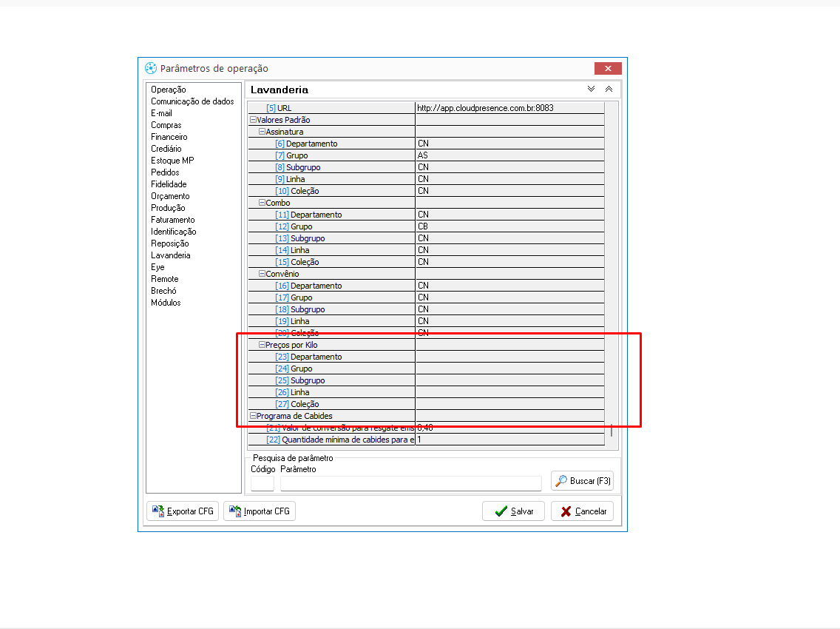
Task: Collapse Programa de Cabides section
Action: click(253, 416)
